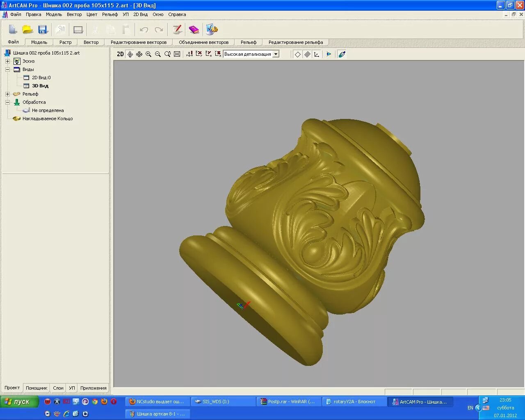Viewport: 525px width, 420px height.
Task: Open the purple help book icon
Action: 194,30
